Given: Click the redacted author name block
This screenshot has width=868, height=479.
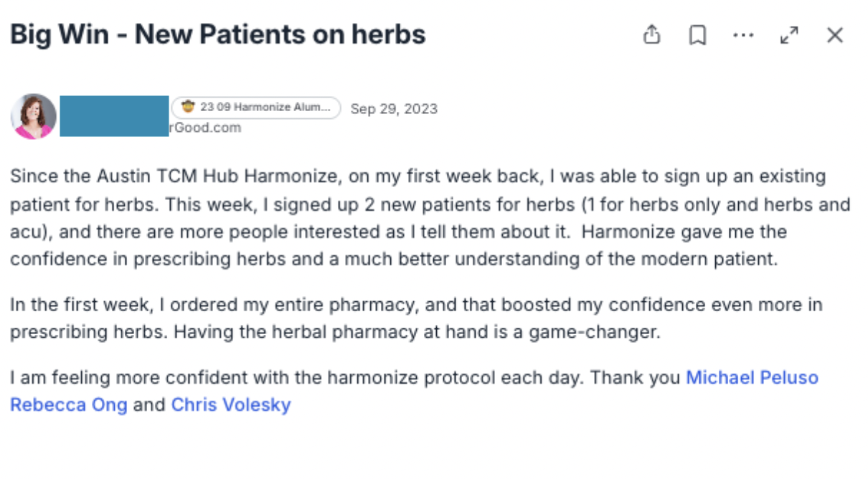Looking at the screenshot, I should 114,115.
